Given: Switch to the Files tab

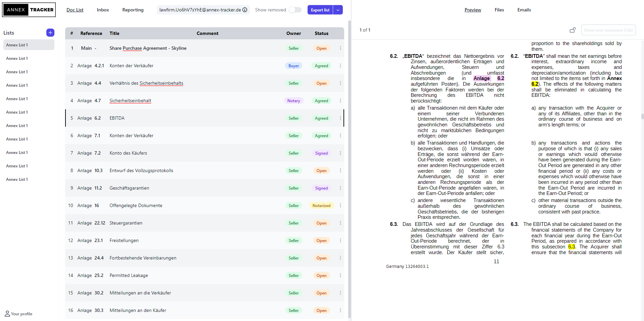Looking at the screenshot, I should pos(499,10).
